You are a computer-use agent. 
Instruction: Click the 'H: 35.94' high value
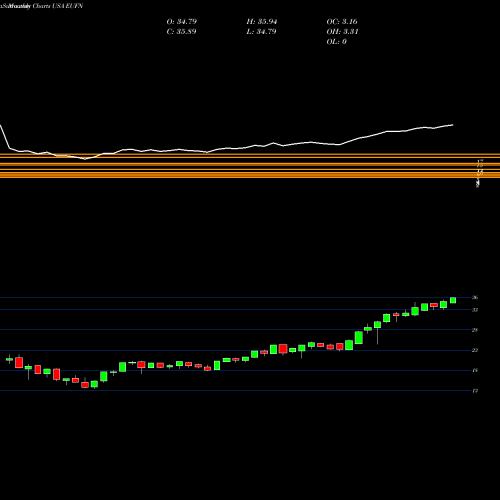262,22
